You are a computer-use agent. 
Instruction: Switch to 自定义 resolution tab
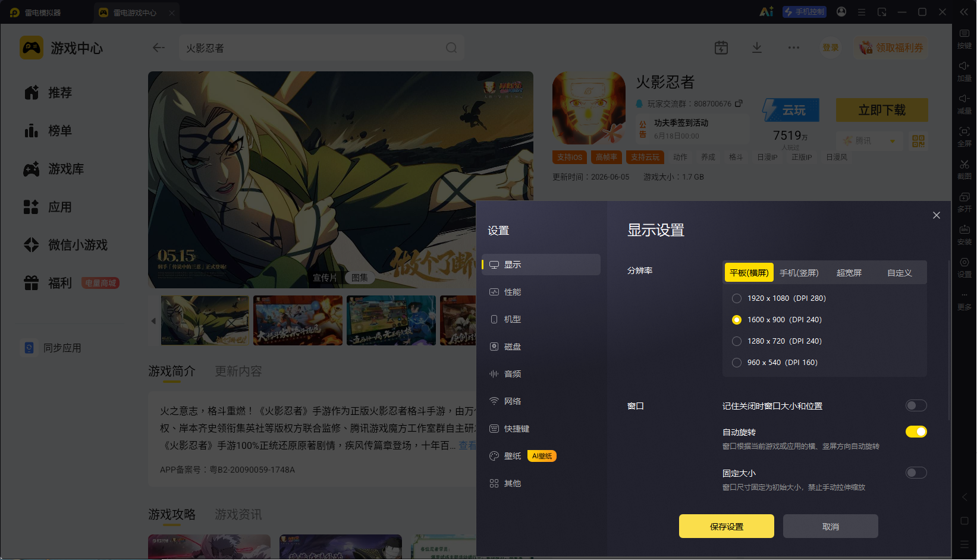(899, 273)
